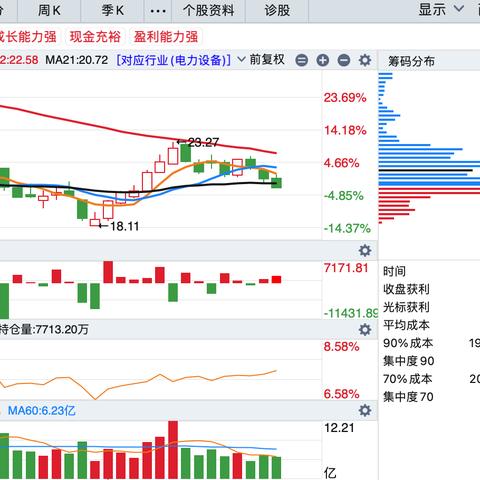Expand the 对应行业(电力设备) chevron

(x=241, y=60)
